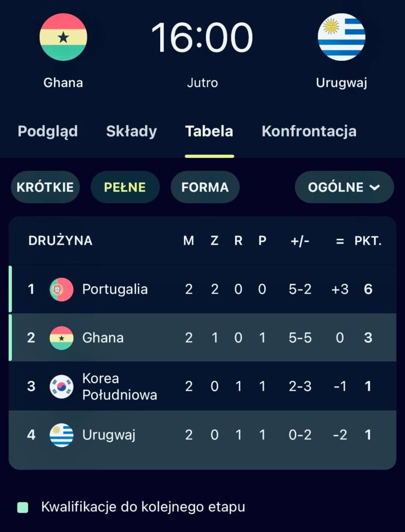Click the PKT. column header

(x=368, y=241)
